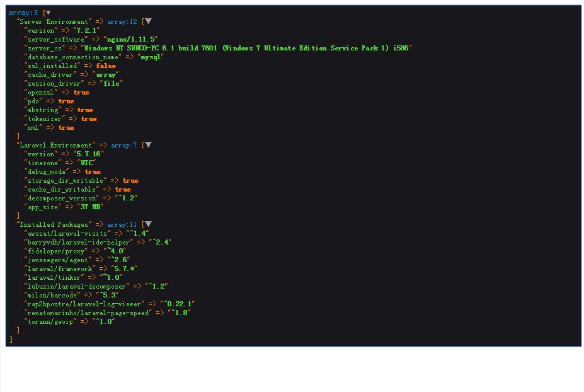The height and width of the screenshot is (392, 584).
Task: Click the ssl_installed false value
Action: pos(105,65)
